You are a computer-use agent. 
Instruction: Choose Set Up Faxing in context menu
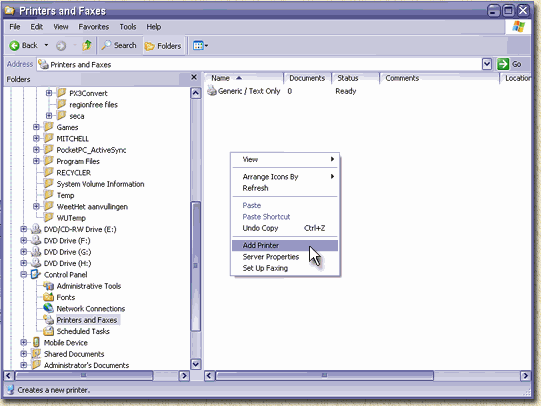(285, 268)
